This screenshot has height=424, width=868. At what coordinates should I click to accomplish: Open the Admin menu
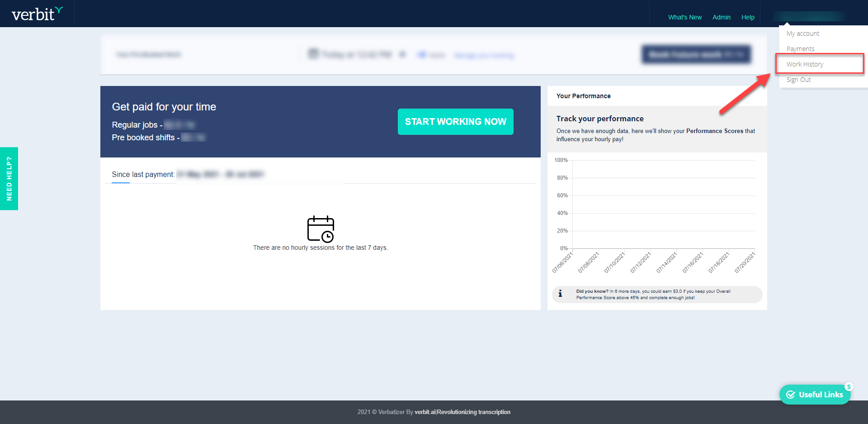(x=721, y=17)
